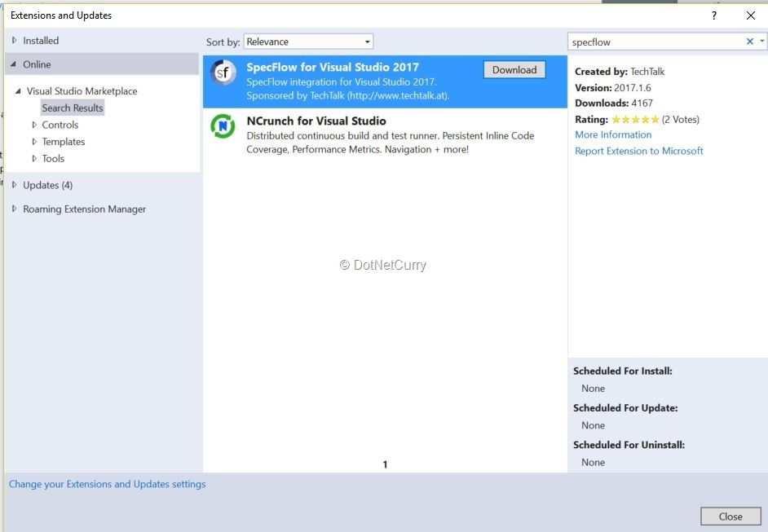Click the help question mark icon
Screen dimensions: 768x532
click(x=714, y=15)
